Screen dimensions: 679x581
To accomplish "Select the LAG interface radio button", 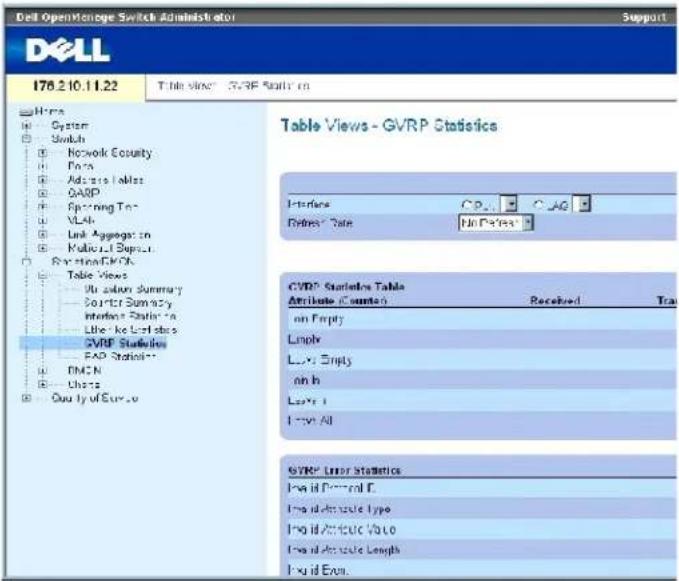I will tap(538, 204).
